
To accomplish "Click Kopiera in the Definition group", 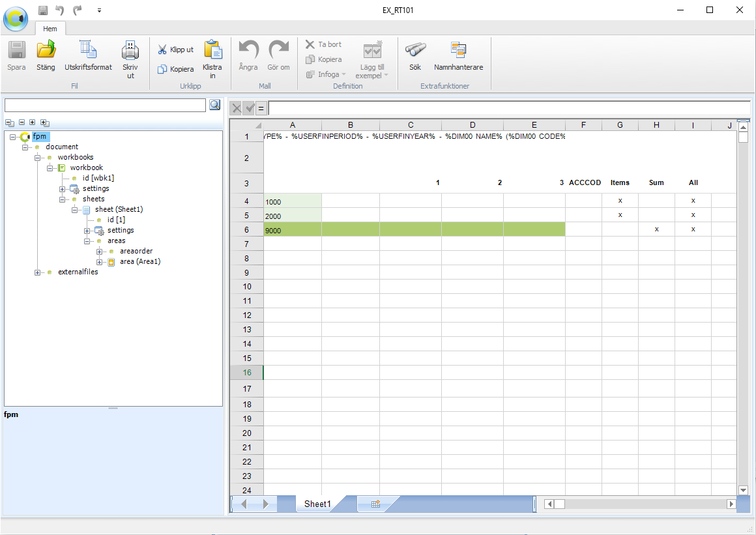I will click(323, 59).
